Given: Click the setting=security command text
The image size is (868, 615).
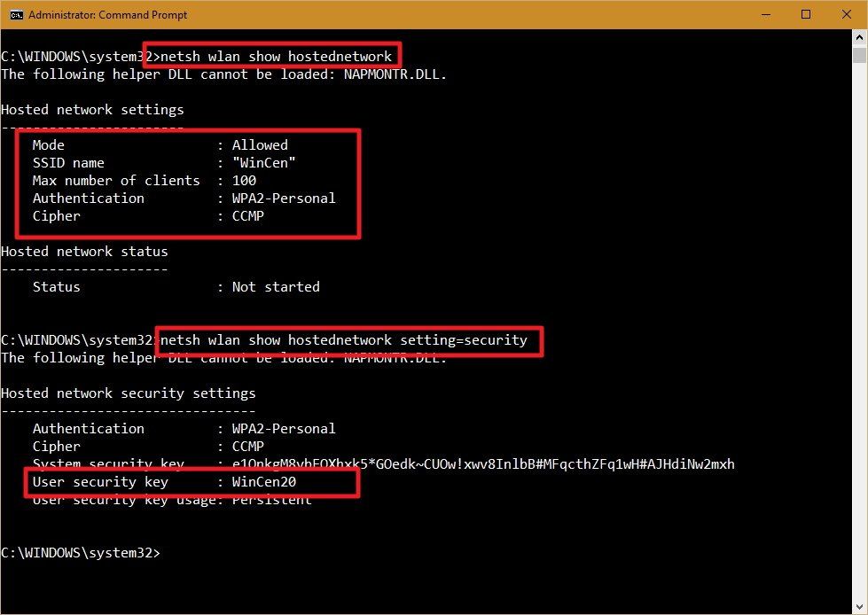Looking at the screenshot, I should click(346, 339).
